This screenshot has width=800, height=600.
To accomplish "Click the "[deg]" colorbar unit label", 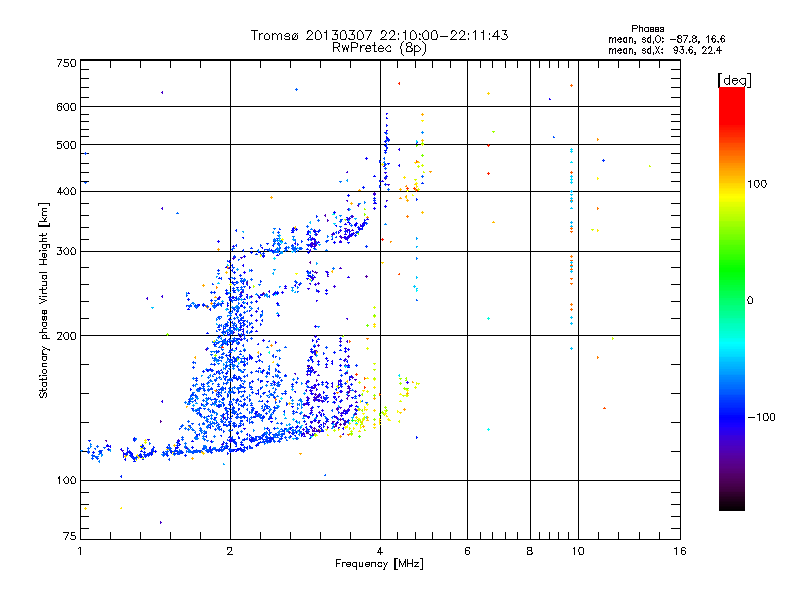I will click(x=734, y=80).
